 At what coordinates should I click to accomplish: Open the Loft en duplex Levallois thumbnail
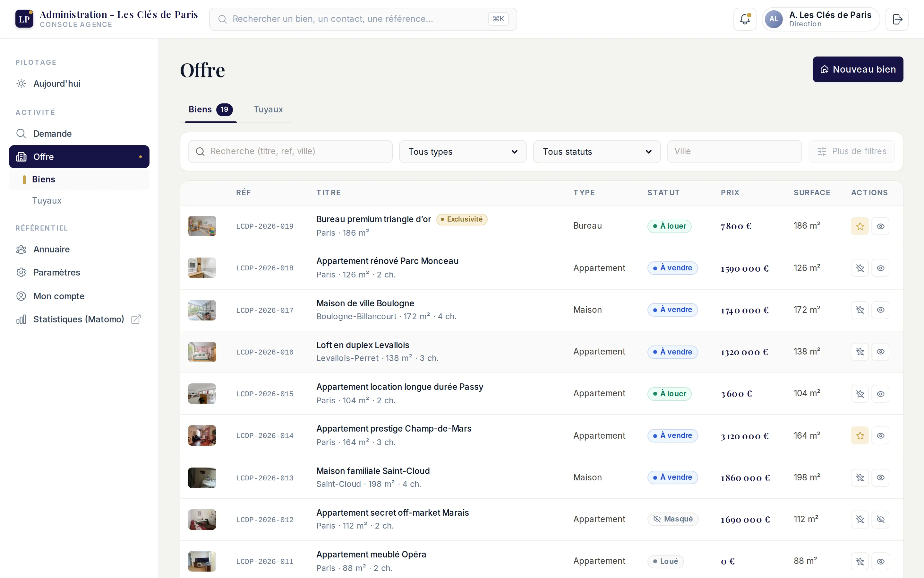tap(202, 352)
